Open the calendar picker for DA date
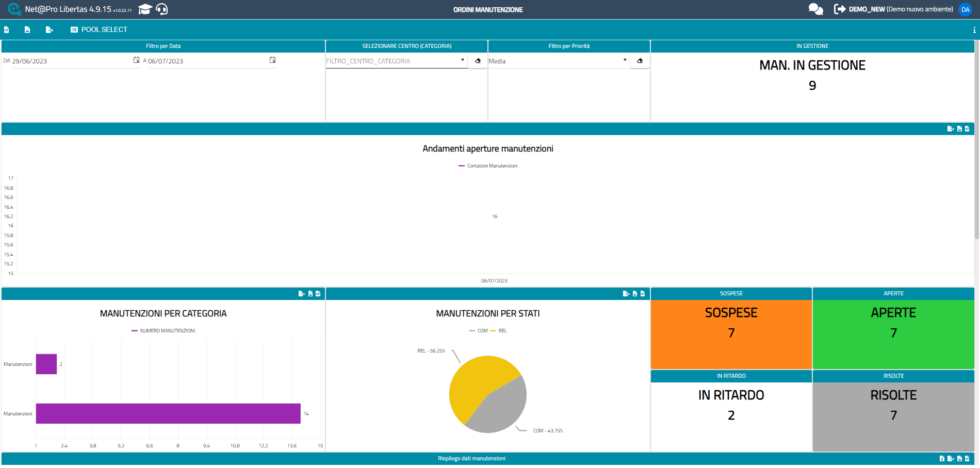980x468 pixels. click(136, 60)
